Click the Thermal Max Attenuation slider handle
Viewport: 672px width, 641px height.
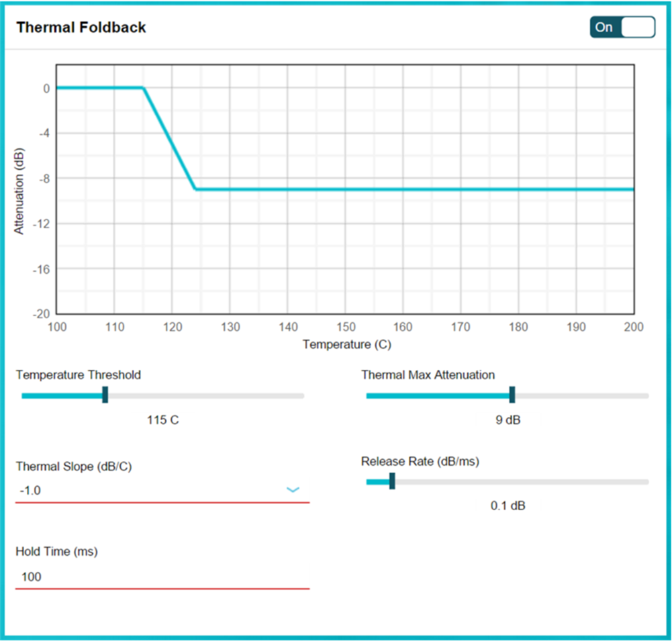[x=512, y=395]
